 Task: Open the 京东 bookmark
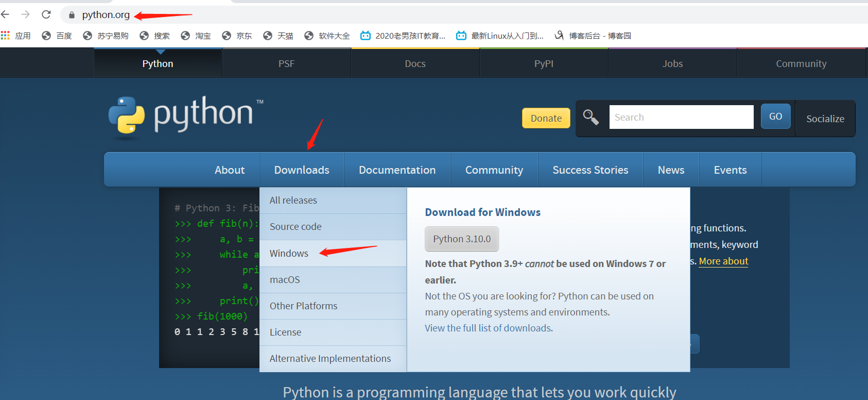(237, 36)
